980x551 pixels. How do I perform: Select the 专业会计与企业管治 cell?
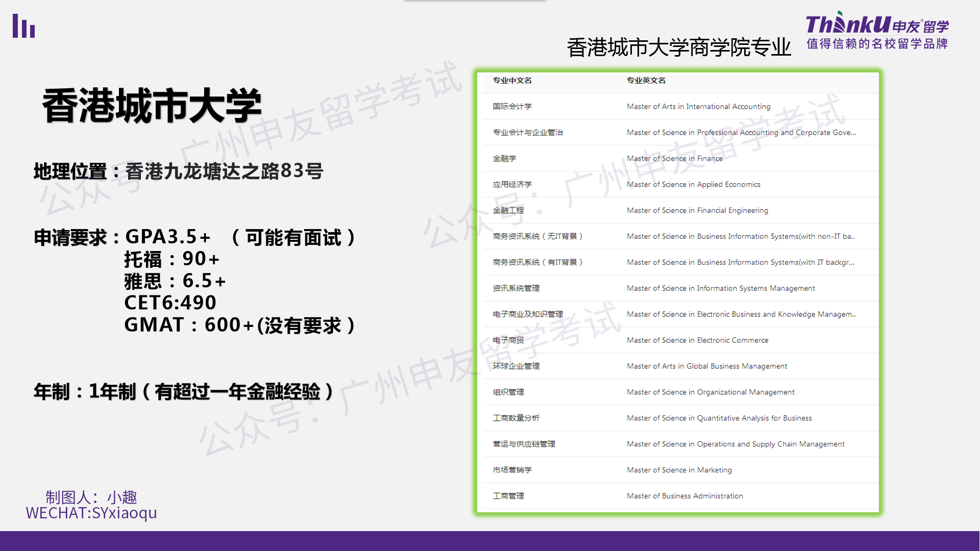pyautogui.click(x=528, y=133)
